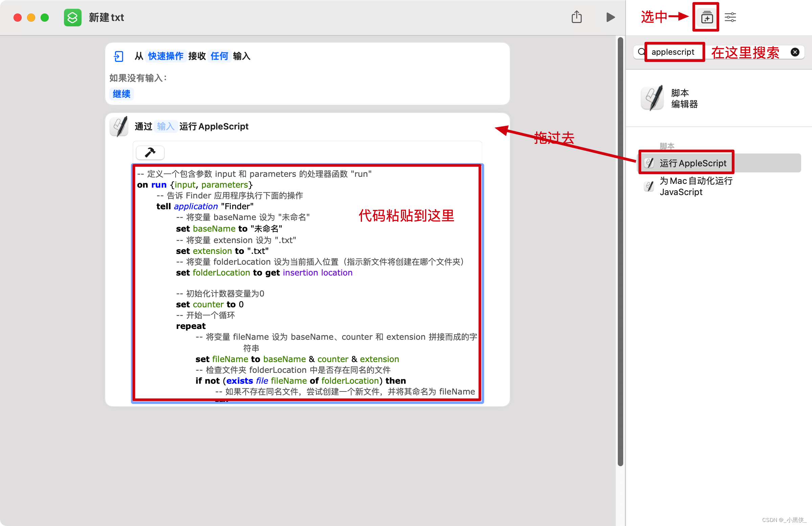Click the 输入 variable token
The width and height of the screenshot is (812, 526).
(x=166, y=126)
